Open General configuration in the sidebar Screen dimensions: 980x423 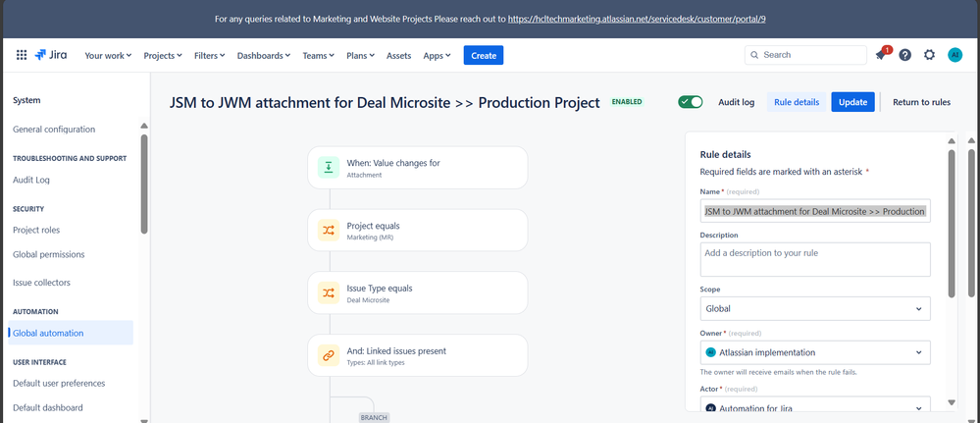(x=54, y=130)
